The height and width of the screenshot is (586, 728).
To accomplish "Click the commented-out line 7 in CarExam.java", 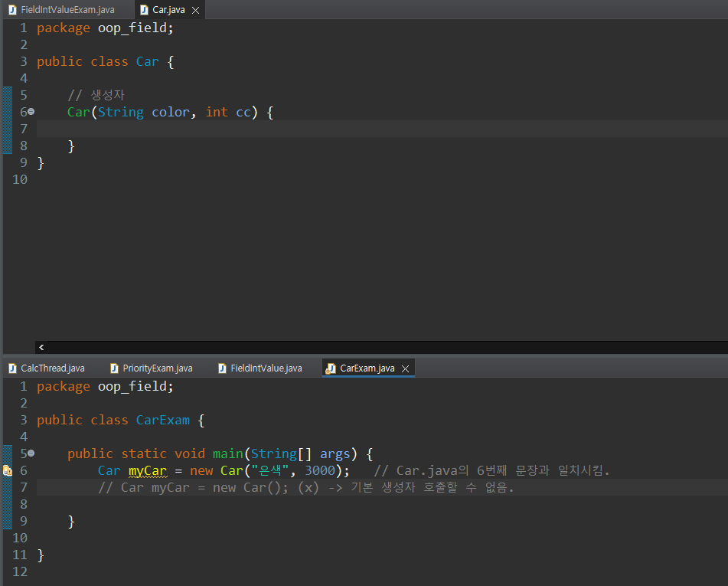I will click(305, 487).
